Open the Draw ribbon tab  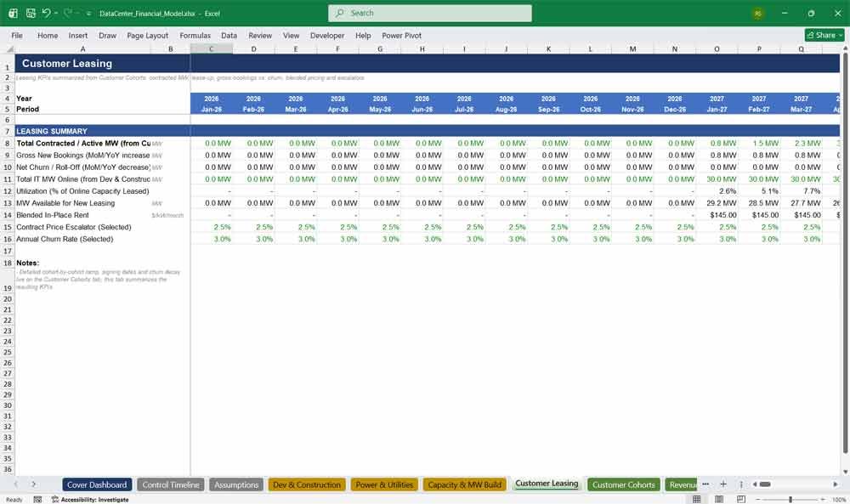tap(107, 35)
